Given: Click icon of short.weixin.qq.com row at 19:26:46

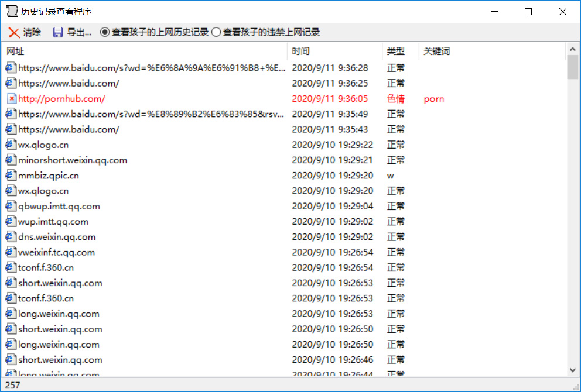Looking at the screenshot, I should point(11,360).
